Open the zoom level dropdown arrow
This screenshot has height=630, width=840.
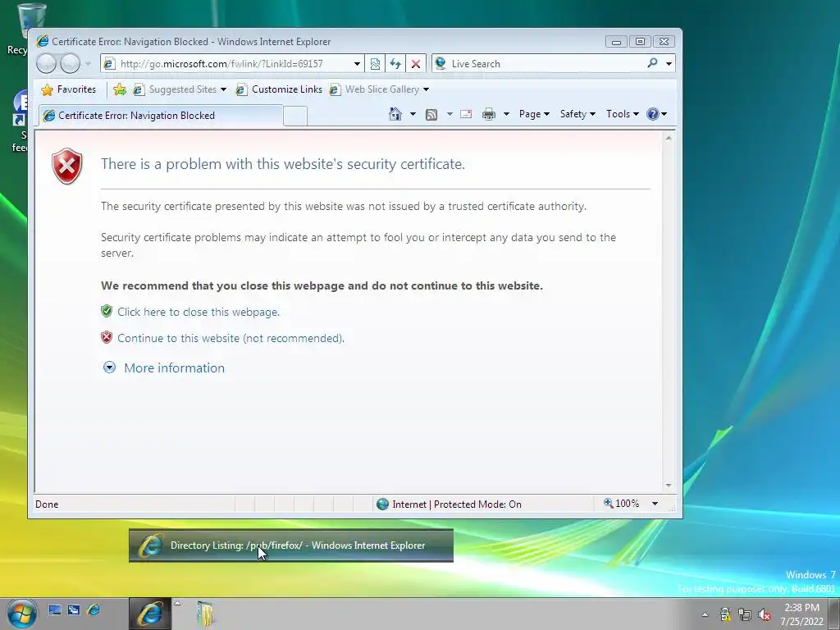[655, 504]
